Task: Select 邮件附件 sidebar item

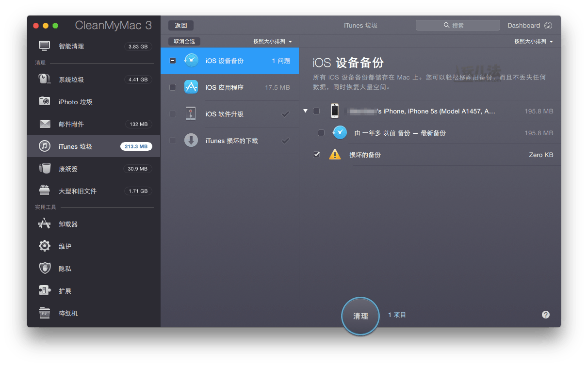Action: coord(94,124)
